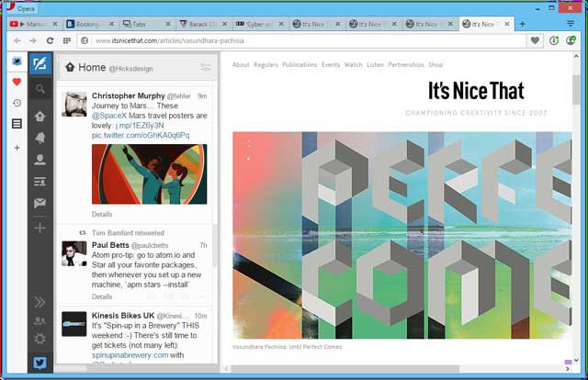Open the Twitter search magnifier icon

40,89
